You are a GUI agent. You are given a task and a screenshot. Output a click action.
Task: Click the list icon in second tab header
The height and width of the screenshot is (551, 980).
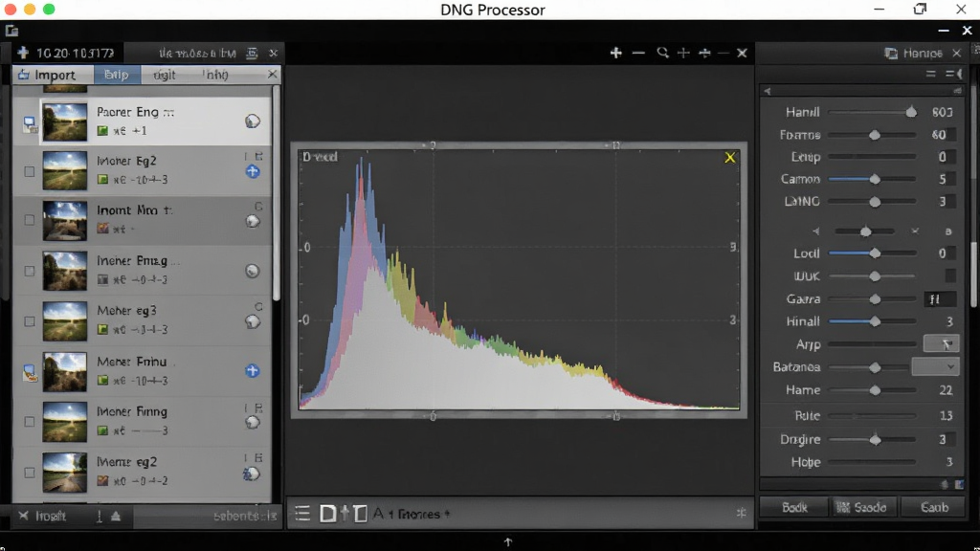click(x=252, y=54)
